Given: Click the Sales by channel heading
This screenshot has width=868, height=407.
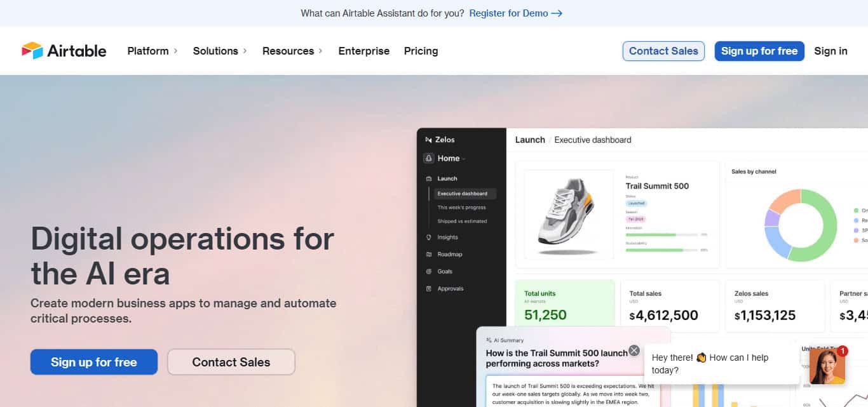Looking at the screenshot, I should (x=754, y=172).
